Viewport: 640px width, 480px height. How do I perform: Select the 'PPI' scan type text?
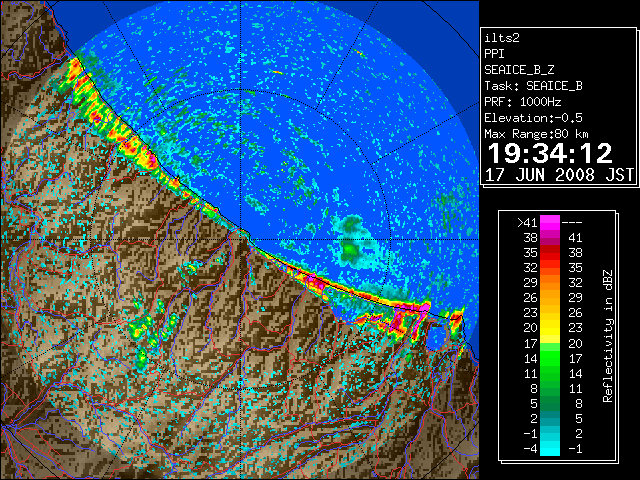(x=494, y=54)
